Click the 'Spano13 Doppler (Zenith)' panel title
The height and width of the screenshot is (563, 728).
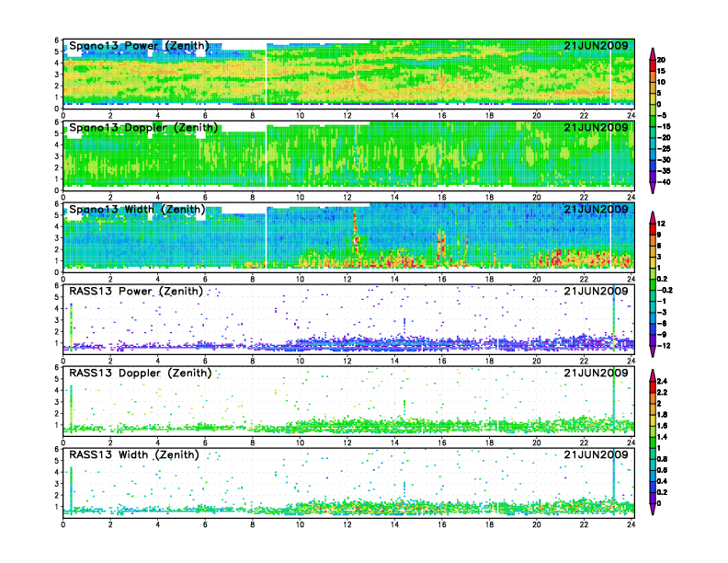(143, 128)
